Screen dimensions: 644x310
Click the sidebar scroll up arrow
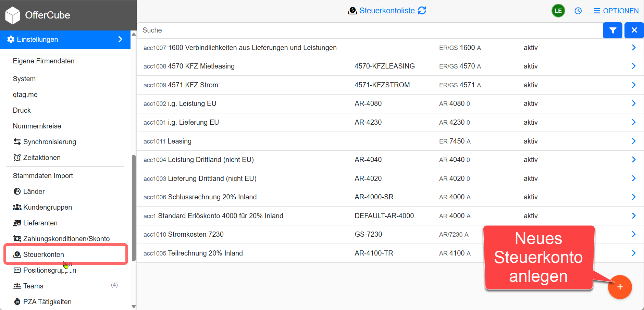point(134,34)
